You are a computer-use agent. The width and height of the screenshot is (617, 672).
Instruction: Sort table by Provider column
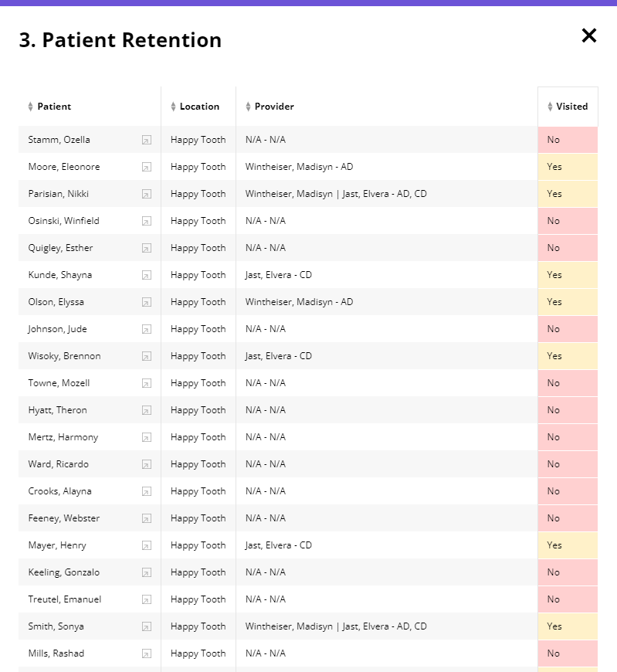(274, 107)
